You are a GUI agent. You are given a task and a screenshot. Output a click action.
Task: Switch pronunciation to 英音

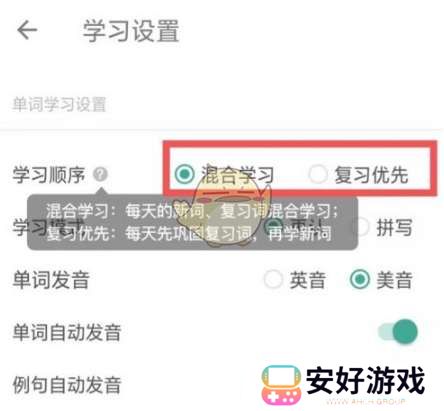pos(273,279)
